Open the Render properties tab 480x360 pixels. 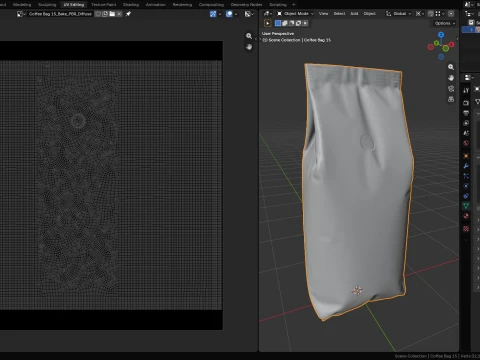point(466,103)
